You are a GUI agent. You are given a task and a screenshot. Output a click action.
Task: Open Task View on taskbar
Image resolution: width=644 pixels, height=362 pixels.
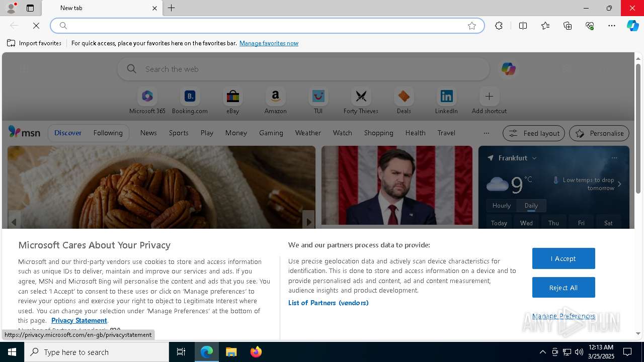tap(181, 352)
